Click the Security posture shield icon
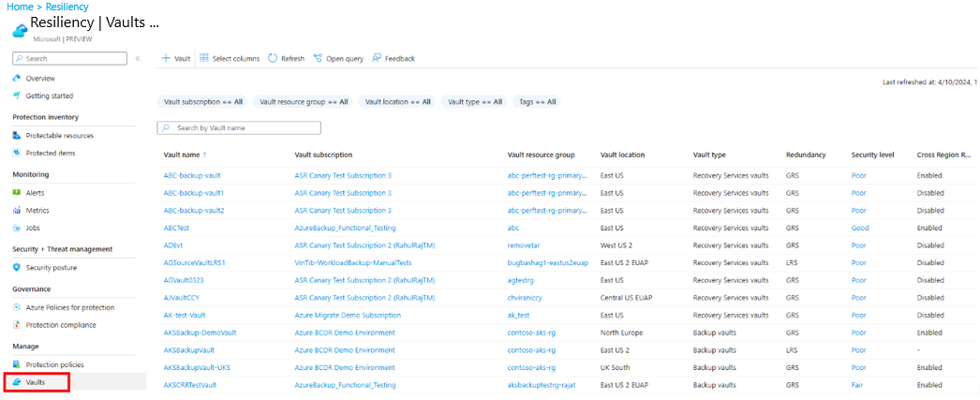The image size is (980, 400). point(17,268)
